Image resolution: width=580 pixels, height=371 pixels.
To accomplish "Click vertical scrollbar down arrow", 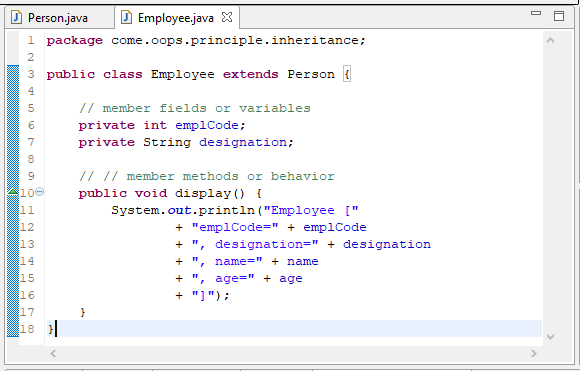I will pyautogui.click(x=550, y=337).
